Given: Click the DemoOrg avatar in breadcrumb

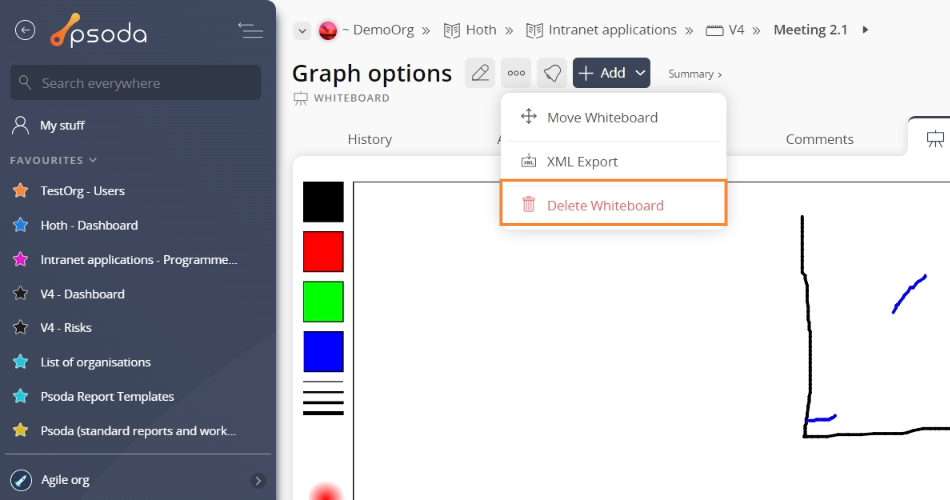Looking at the screenshot, I should pos(328,30).
